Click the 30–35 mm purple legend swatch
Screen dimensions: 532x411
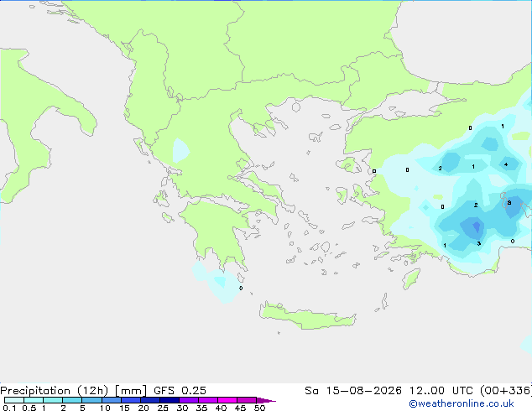[189, 400]
